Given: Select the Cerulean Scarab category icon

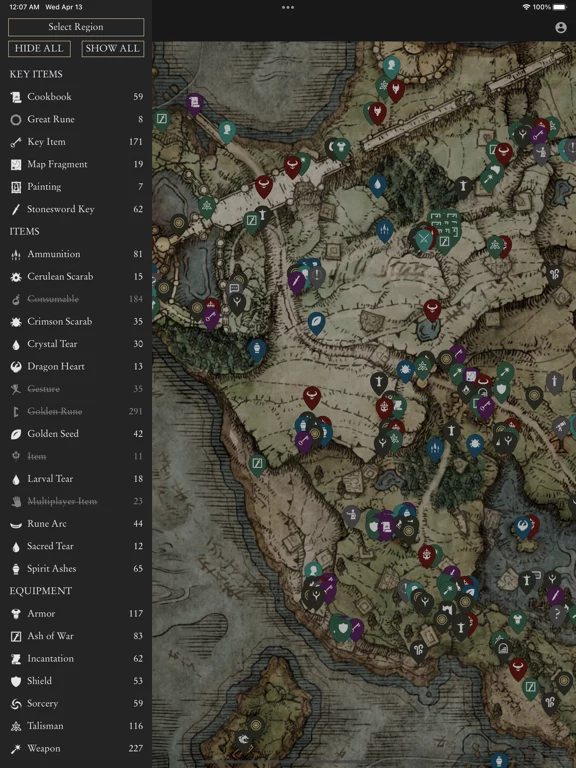Looking at the screenshot, I should tap(16, 277).
